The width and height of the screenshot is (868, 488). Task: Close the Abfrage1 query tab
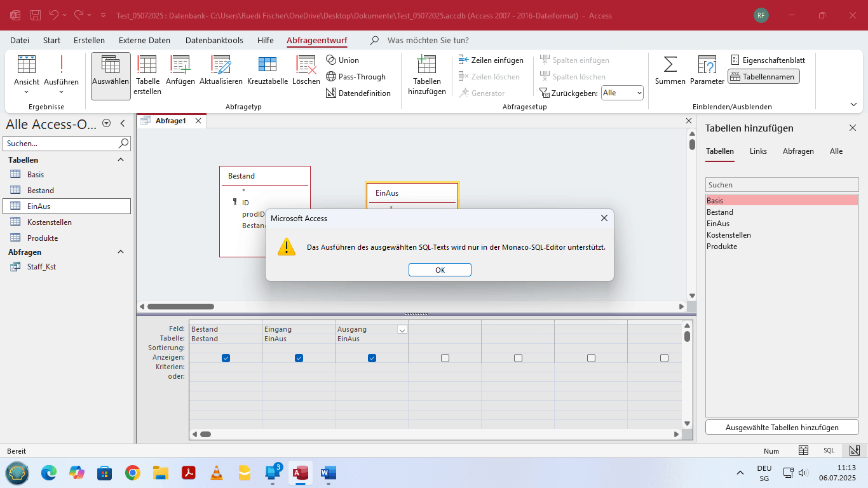click(198, 121)
